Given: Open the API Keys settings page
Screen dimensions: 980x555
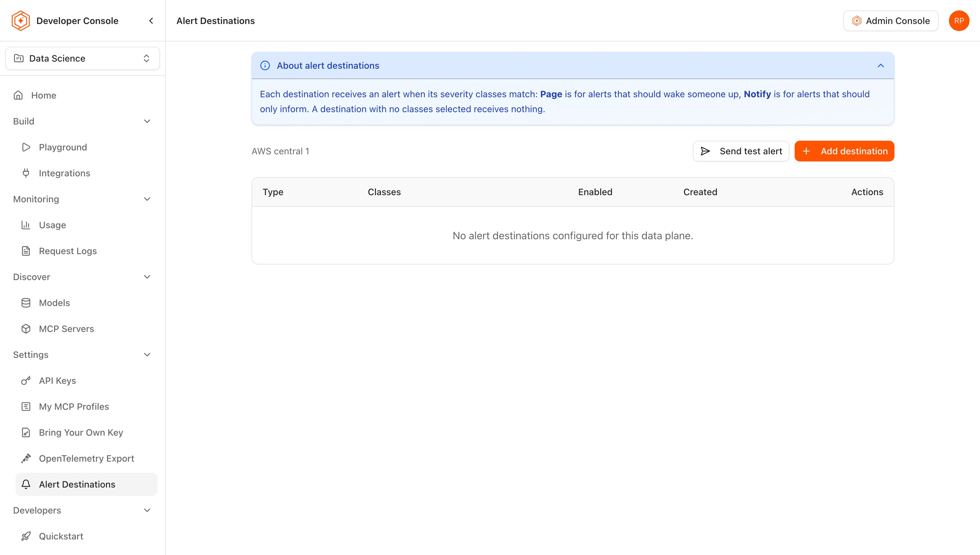Looking at the screenshot, I should tap(87, 380).
